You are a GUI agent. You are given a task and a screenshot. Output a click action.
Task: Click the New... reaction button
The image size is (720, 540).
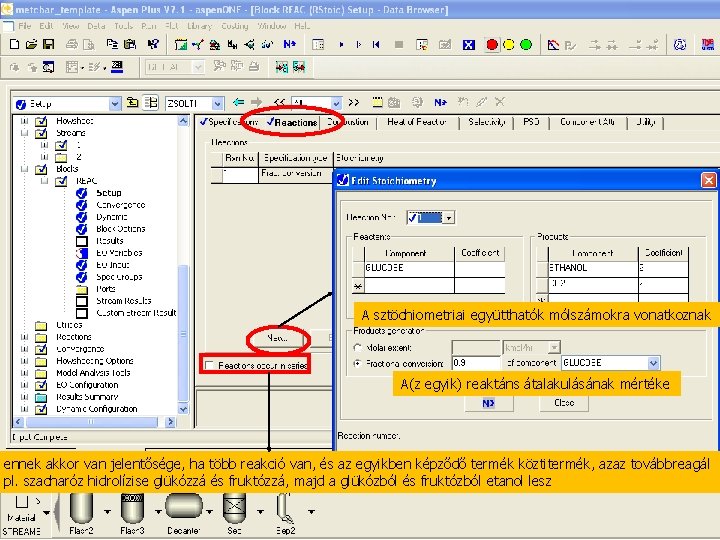pos(277,338)
